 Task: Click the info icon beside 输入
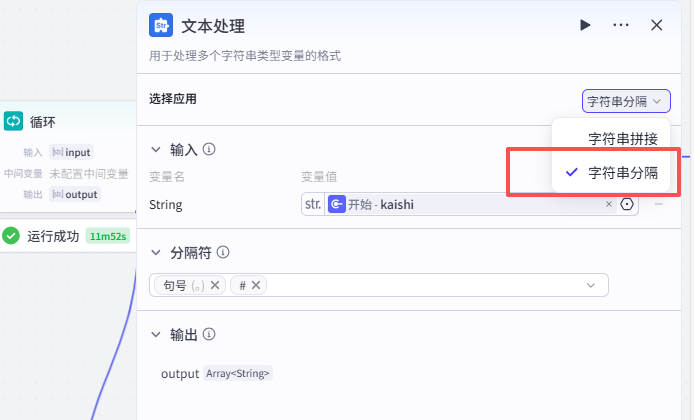(x=209, y=149)
